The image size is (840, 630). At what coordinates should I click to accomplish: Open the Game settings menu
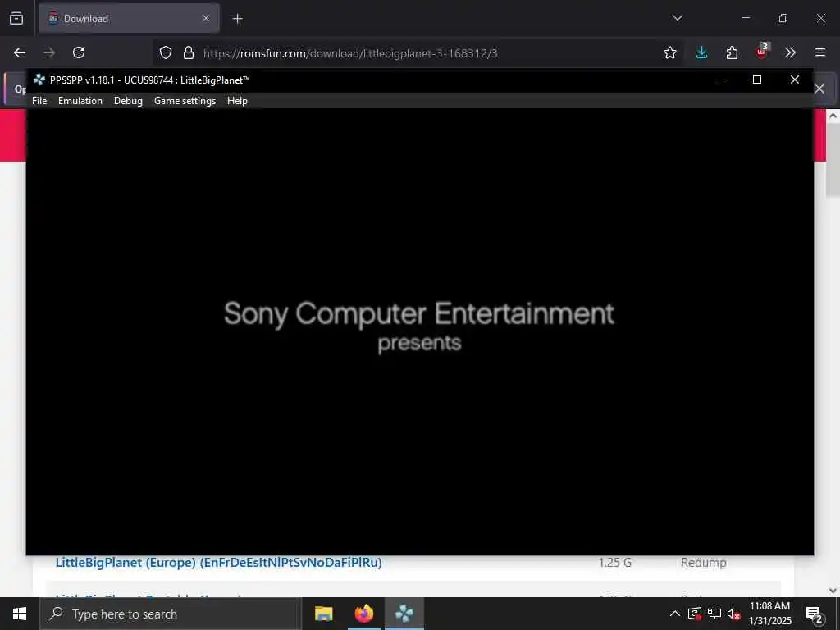point(185,101)
